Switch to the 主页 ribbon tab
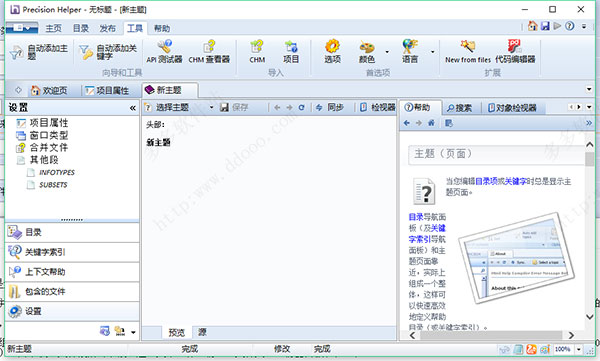This screenshot has width=600, height=361. 54,28
